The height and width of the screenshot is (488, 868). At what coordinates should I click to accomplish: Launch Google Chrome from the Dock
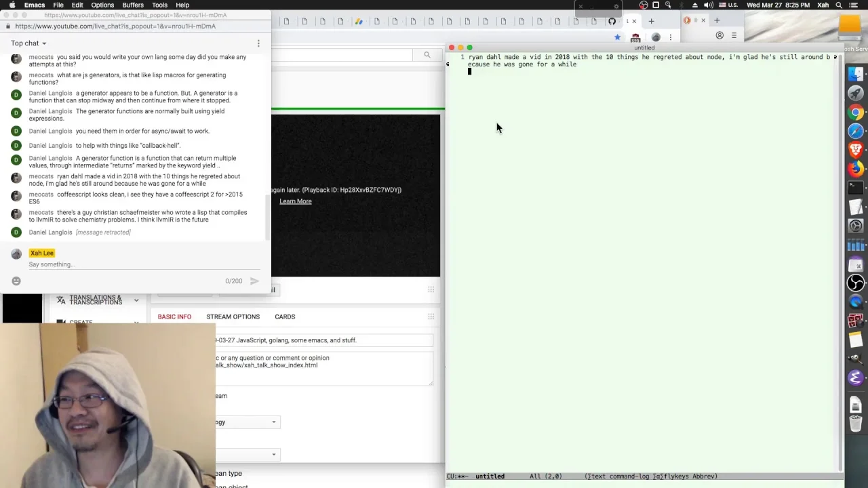[856, 113]
